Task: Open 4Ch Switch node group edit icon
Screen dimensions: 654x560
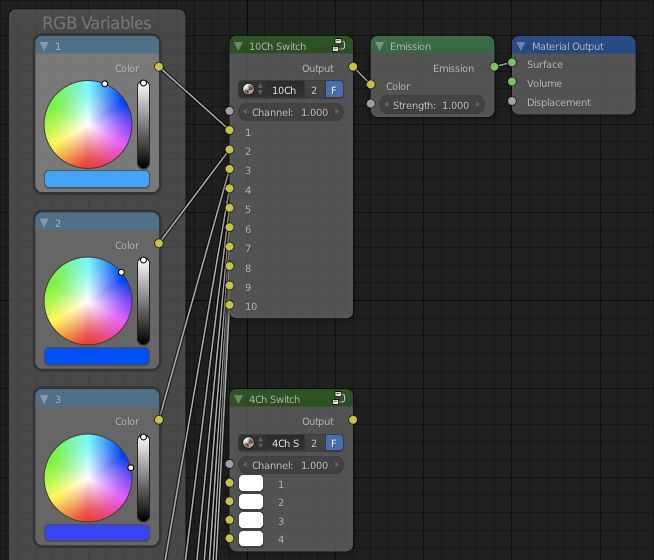Action: coord(339,398)
